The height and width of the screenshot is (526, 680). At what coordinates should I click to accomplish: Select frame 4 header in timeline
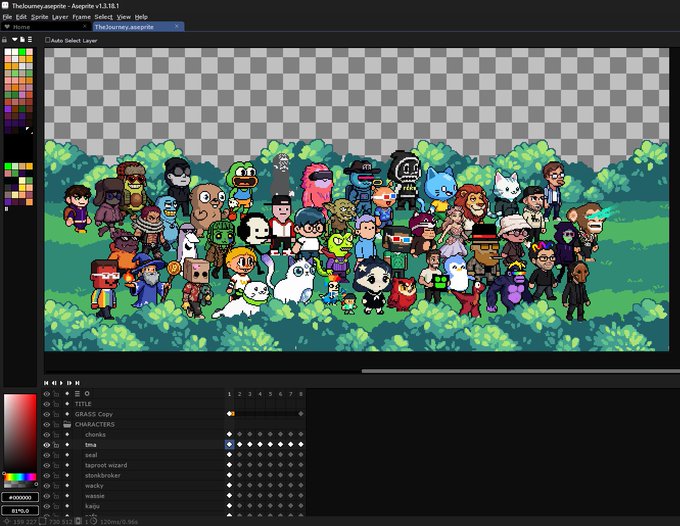[260, 394]
